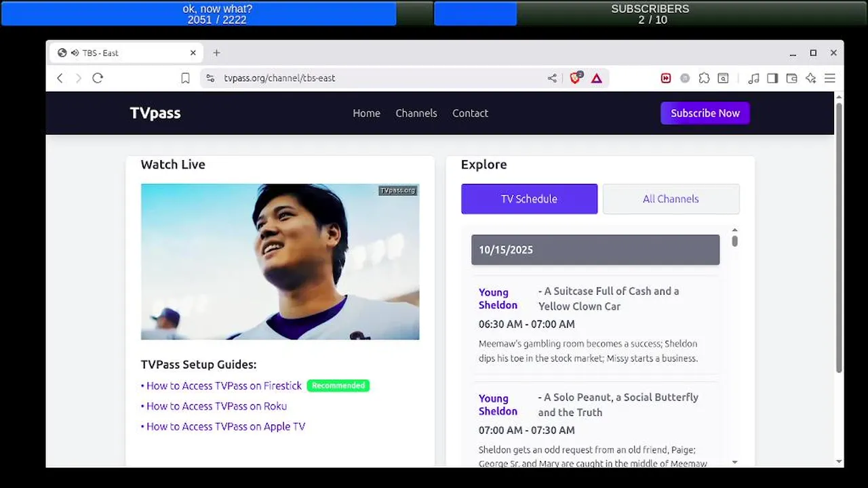Click the 06:30 AM - 07:00 AM time
The image size is (868, 488).
pos(527,324)
